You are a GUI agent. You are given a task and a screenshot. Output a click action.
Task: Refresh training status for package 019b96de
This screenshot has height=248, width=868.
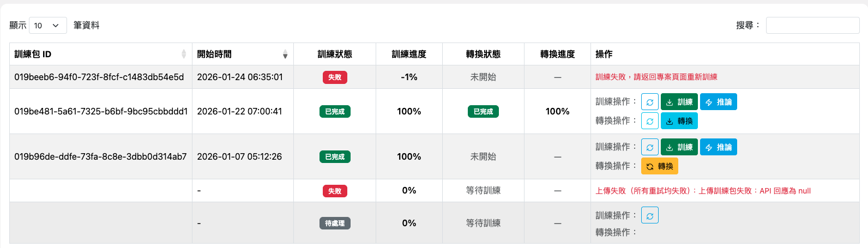pyautogui.click(x=650, y=147)
